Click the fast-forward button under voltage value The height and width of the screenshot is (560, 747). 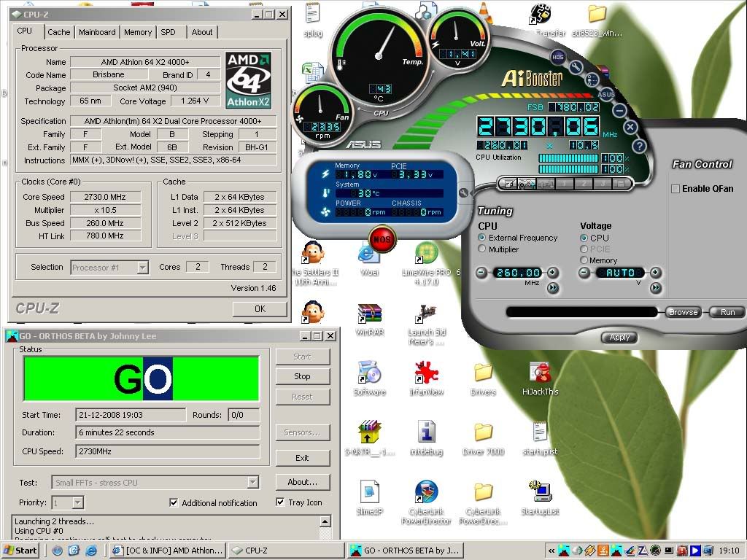pos(656,287)
